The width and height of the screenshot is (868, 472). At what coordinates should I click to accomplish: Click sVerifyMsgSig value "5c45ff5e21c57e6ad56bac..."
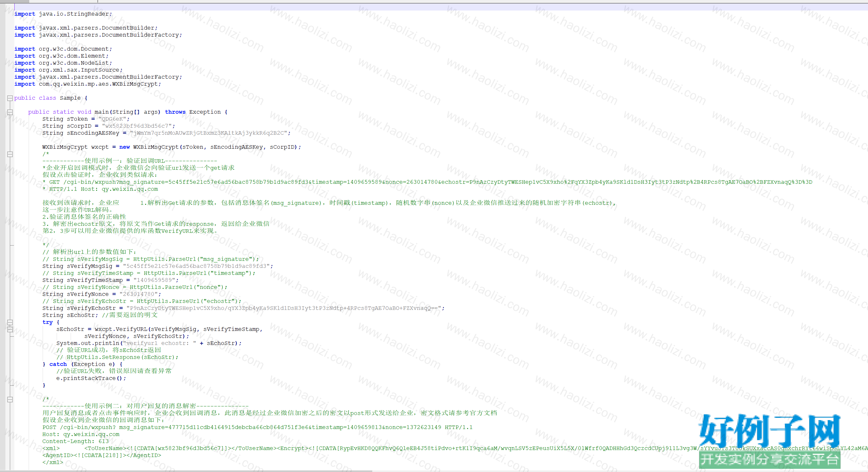click(x=196, y=266)
